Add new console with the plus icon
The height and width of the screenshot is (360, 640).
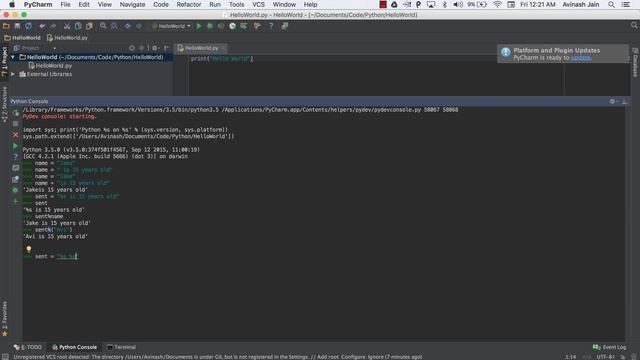click(x=16, y=201)
